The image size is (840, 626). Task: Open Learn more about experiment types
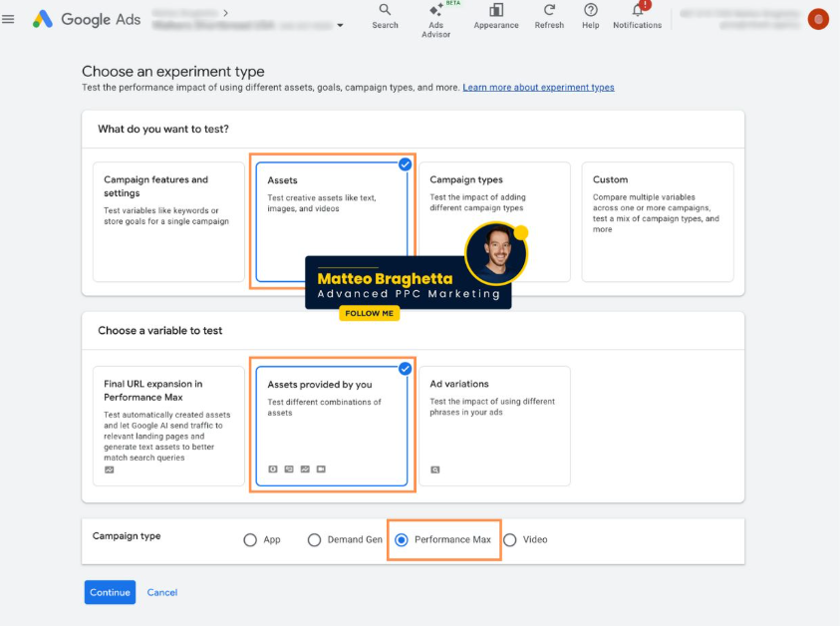538,88
